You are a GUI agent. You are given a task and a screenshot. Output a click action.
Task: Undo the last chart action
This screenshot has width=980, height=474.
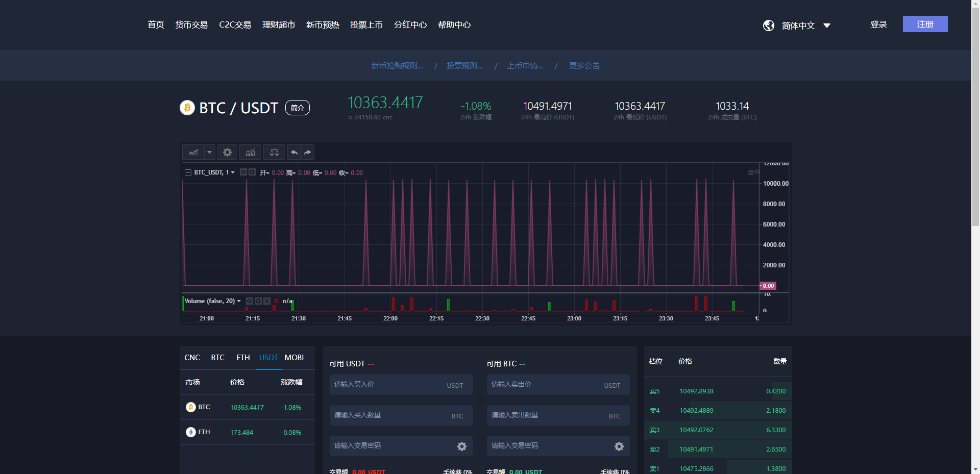(x=294, y=152)
